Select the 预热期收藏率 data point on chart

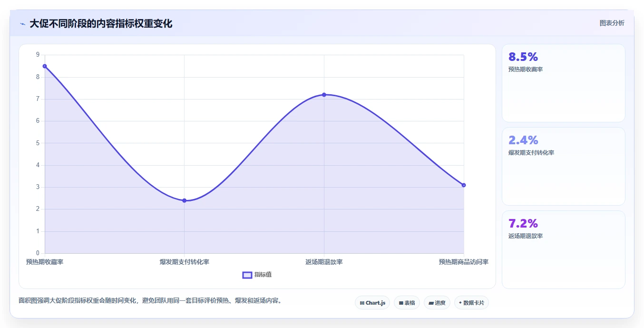[45, 66]
